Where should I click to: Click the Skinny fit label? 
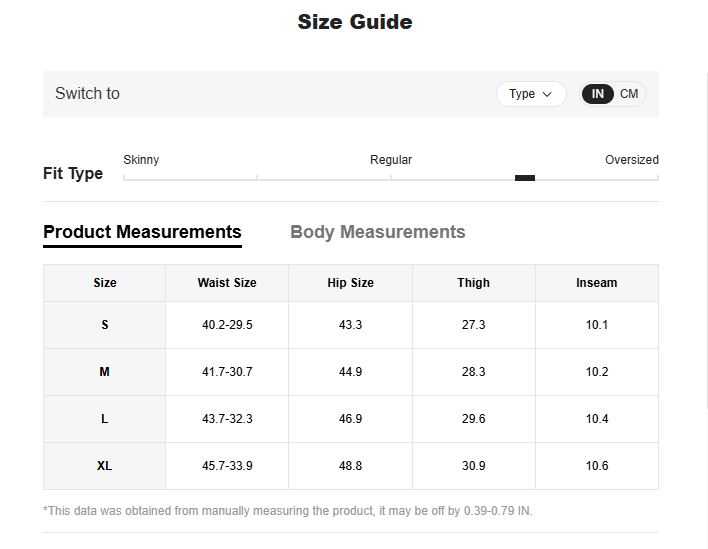click(141, 160)
